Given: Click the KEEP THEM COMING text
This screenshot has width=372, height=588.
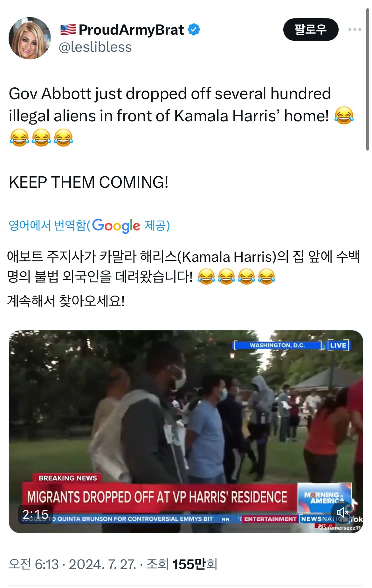Looking at the screenshot, I should [89, 182].
